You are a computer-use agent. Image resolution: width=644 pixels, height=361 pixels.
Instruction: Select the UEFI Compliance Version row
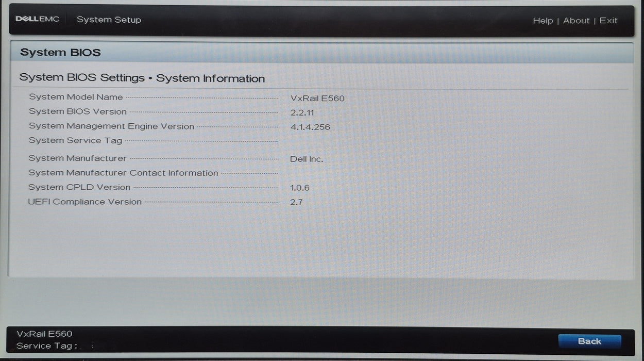(85, 202)
